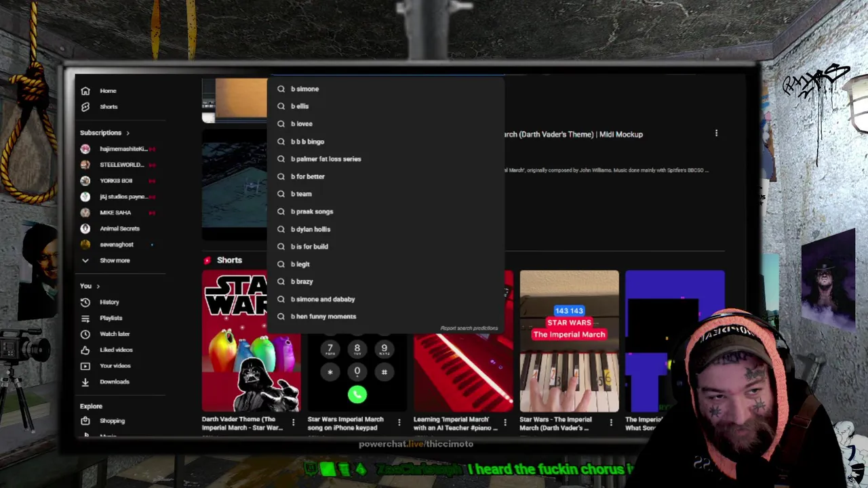Open the Watch later clock icon
Viewport: 868px width, 488px height.
point(85,334)
